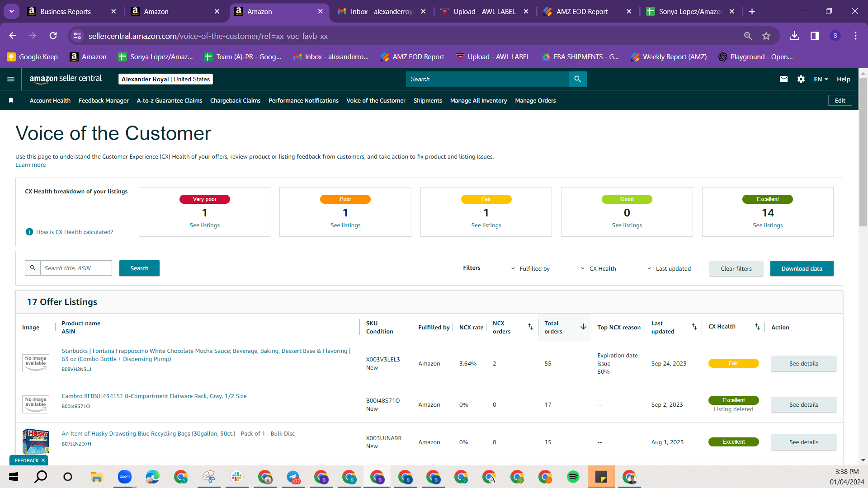Open Google Keep bookmark

coord(33,56)
